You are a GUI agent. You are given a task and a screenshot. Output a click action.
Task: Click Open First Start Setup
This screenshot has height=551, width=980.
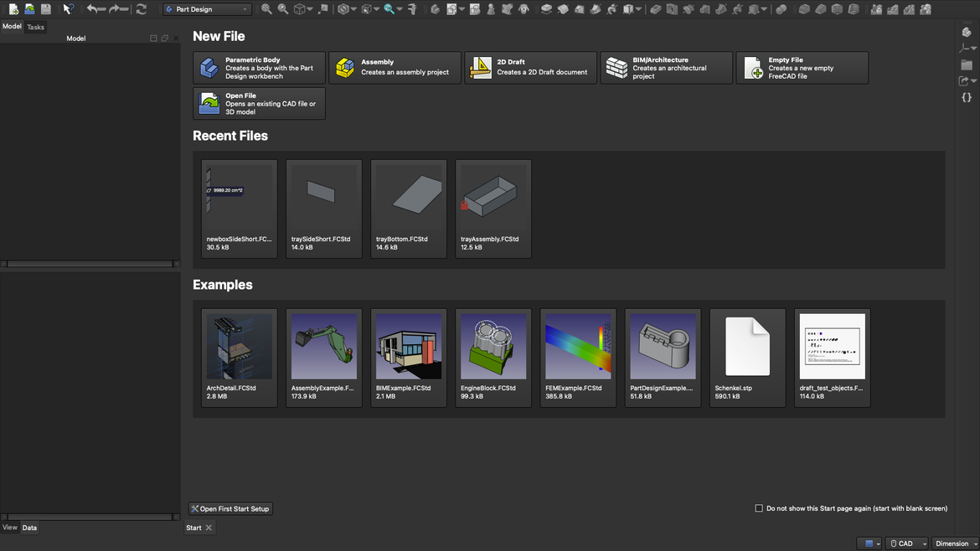[x=230, y=508]
